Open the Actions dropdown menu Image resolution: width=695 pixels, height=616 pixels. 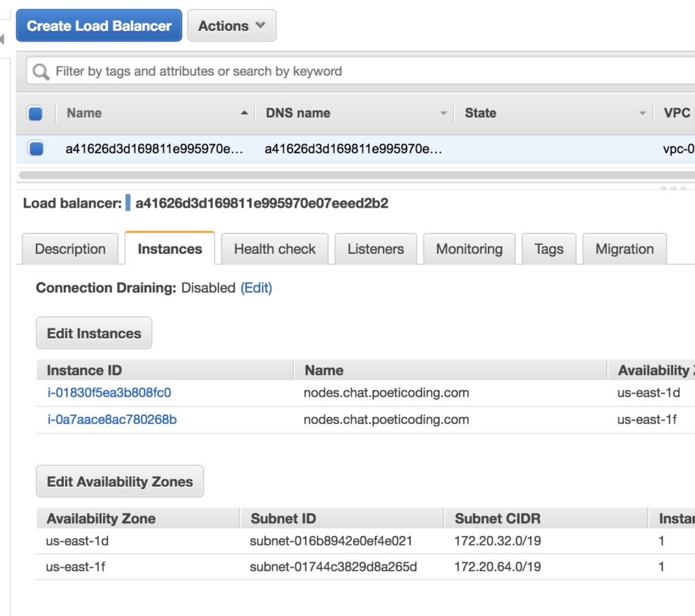coord(231,26)
